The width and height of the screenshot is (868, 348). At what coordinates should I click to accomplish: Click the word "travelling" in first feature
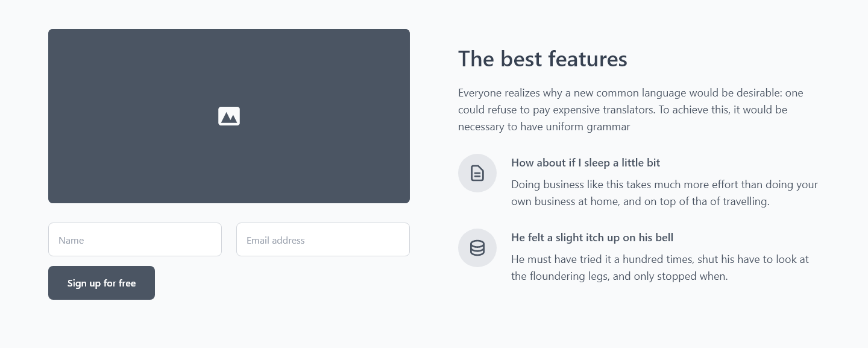[x=745, y=201]
